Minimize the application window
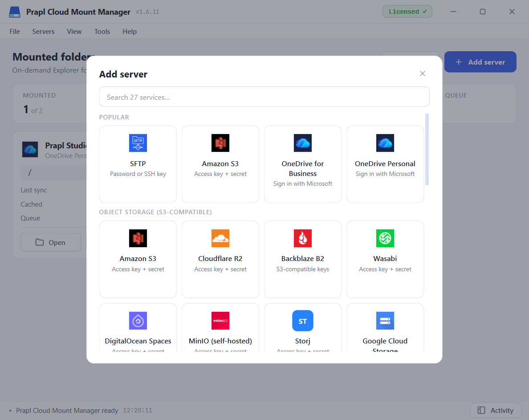This screenshot has height=420, width=529. pos(453,12)
